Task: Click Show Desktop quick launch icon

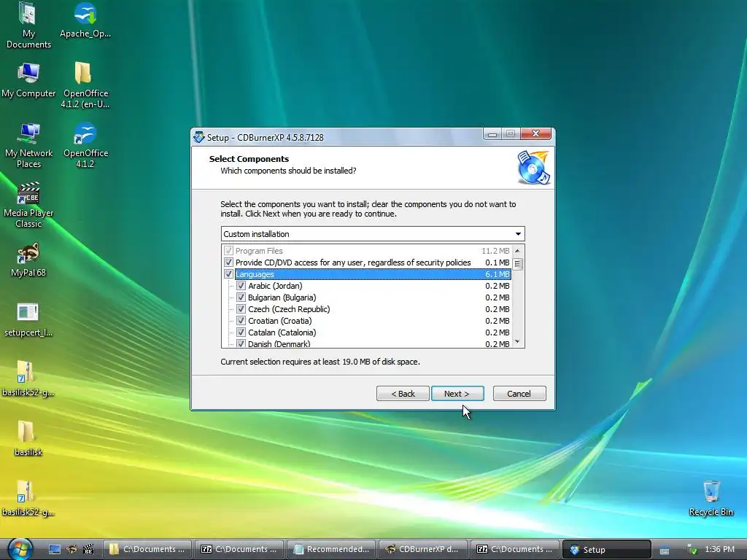Action: (x=54, y=550)
